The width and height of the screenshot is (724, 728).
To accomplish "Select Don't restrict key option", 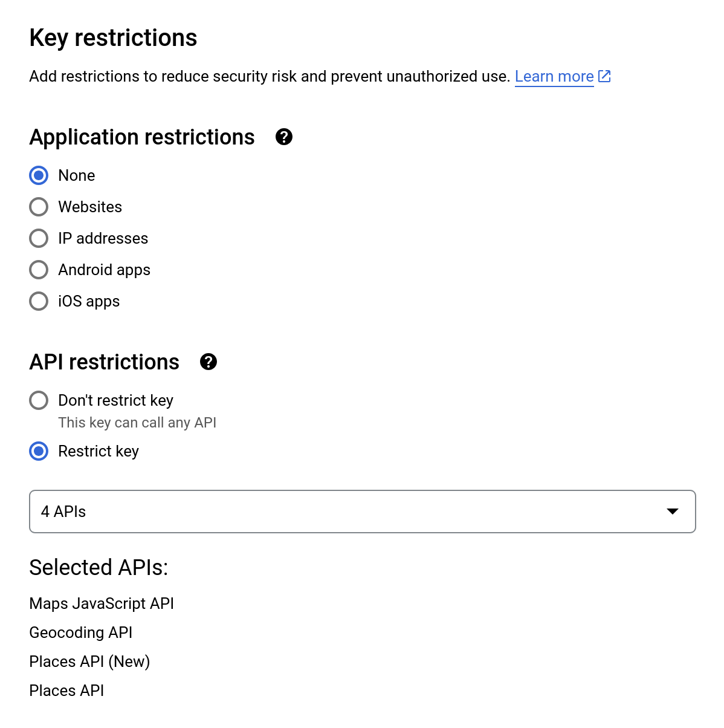I will (x=39, y=400).
